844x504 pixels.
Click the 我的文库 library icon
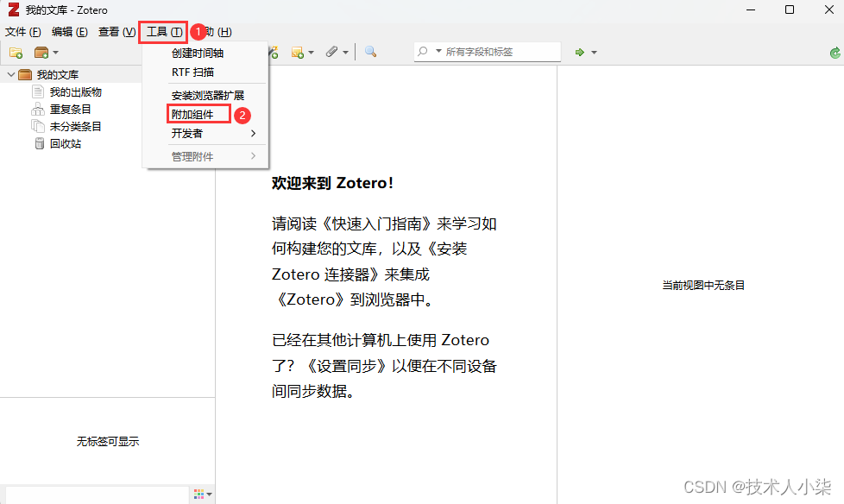pos(25,74)
